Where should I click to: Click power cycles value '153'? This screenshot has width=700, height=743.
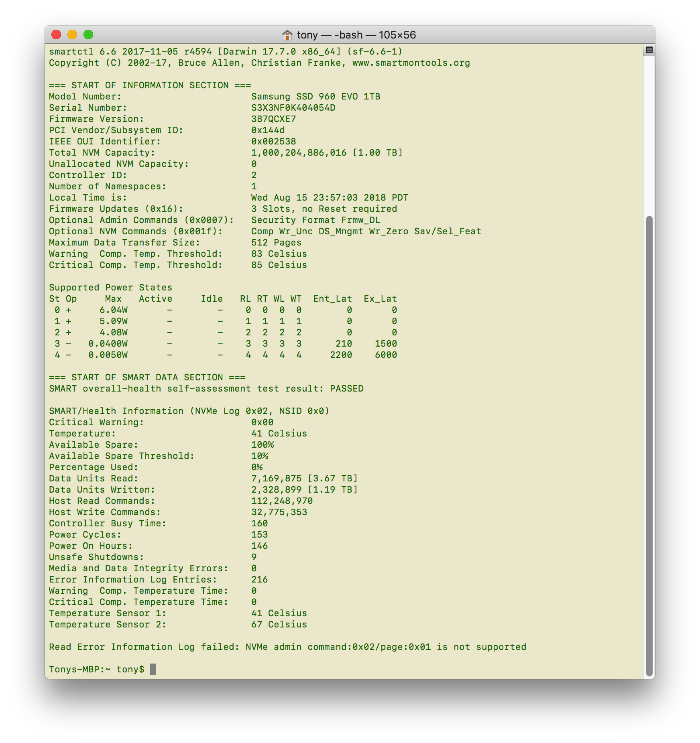(259, 535)
